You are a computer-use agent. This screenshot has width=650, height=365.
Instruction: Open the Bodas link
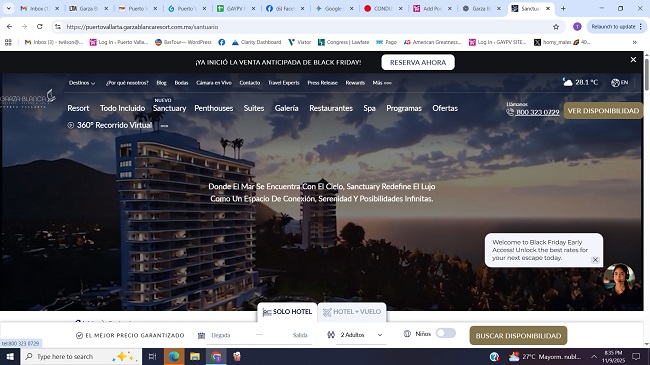pos(181,83)
